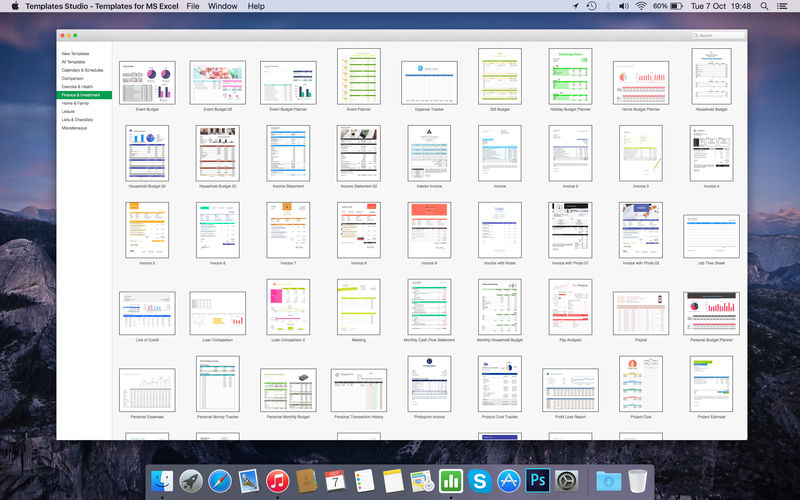Open the Apple menu
The height and width of the screenshot is (500, 800).
pos(15,6)
